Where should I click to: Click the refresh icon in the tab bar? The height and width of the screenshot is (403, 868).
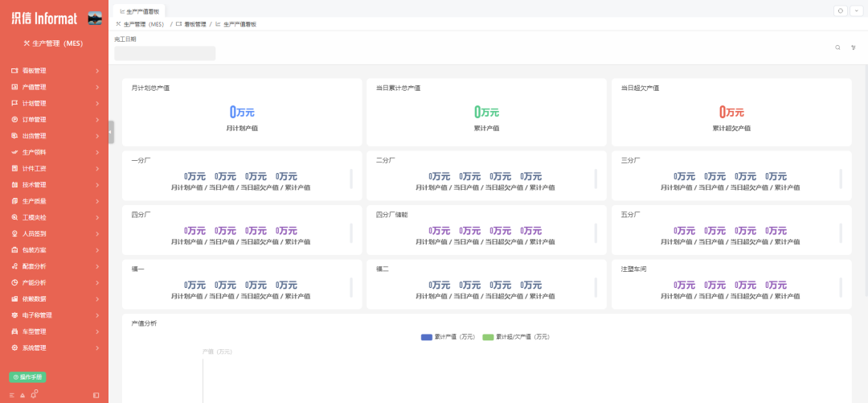[x=841, y=10]
